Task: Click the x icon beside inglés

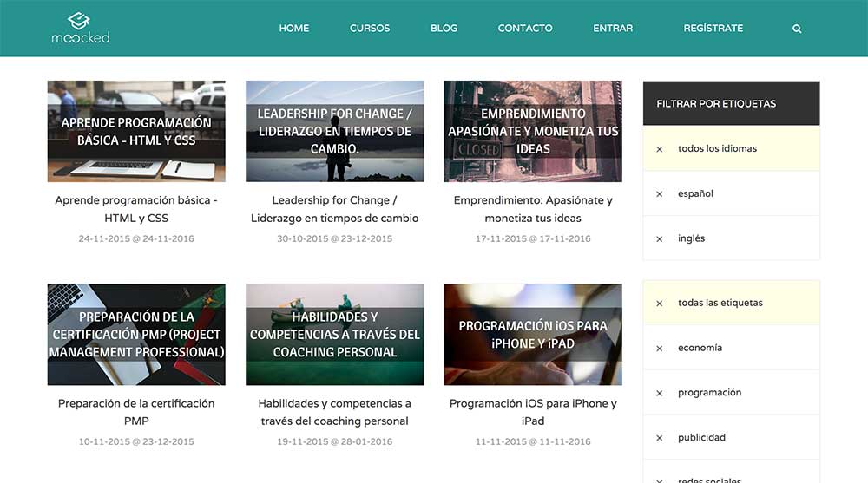Action: coord(660,239)
